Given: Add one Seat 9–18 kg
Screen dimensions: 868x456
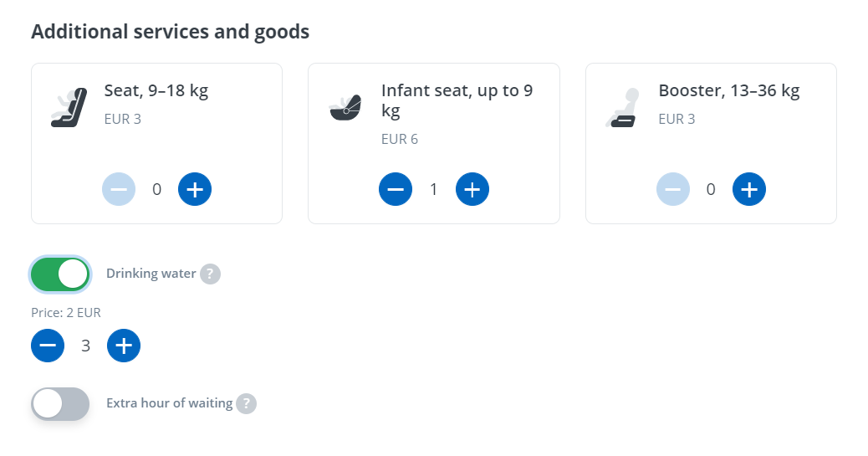Looking at the screenshot, I should pos(195,189).
